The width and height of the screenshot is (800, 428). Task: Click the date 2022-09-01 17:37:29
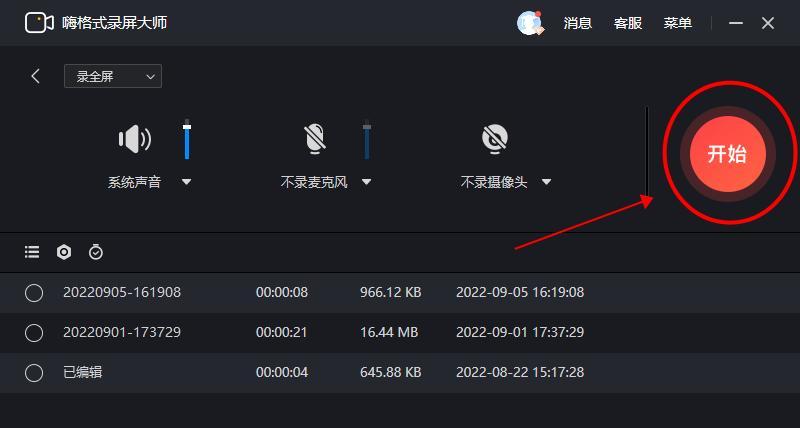tap(520, 332)
